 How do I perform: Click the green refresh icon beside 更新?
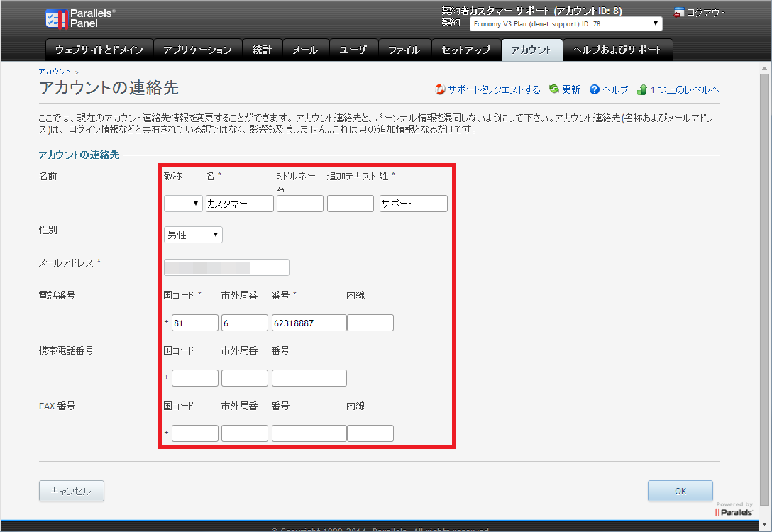554,89
